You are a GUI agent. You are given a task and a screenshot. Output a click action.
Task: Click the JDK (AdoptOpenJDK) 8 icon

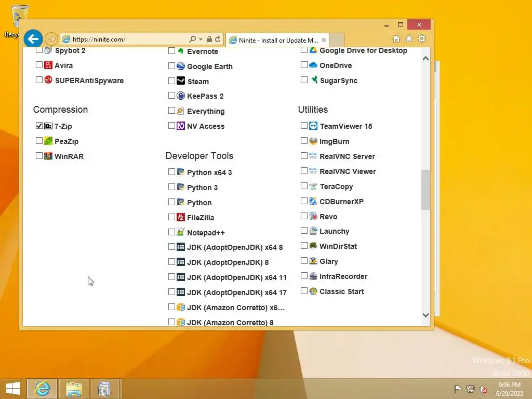tap(181, 262)
